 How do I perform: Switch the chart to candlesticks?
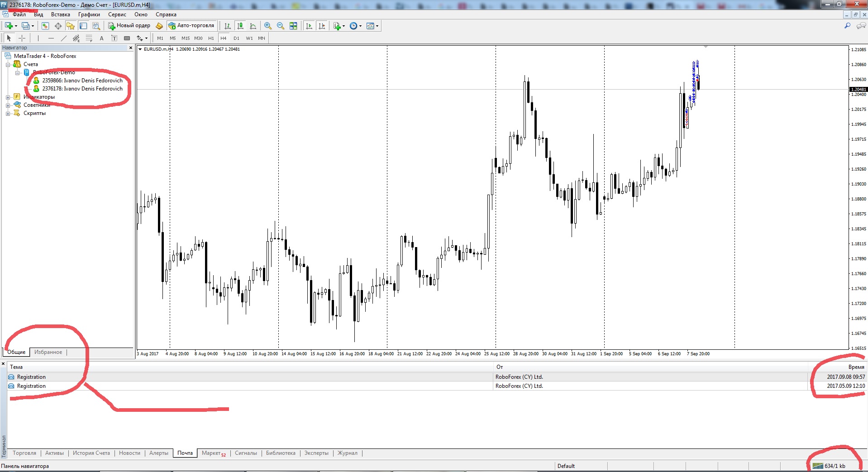point(240,26)
